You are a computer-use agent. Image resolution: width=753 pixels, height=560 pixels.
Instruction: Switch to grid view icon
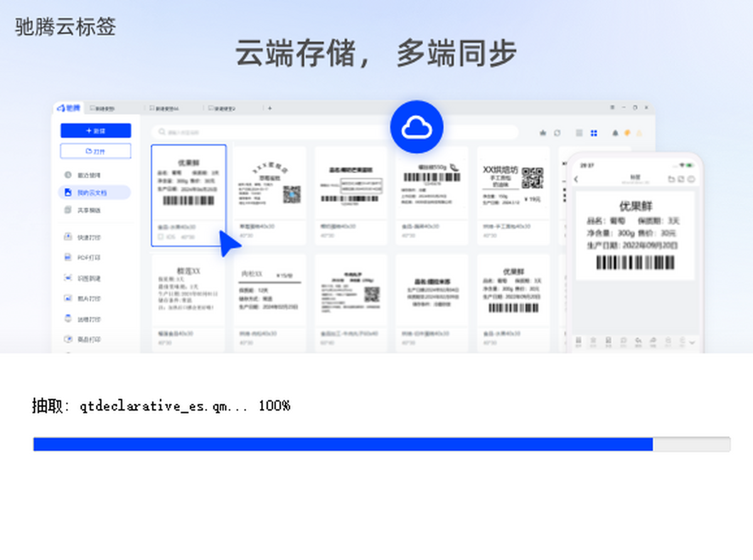tap(594, 133)
